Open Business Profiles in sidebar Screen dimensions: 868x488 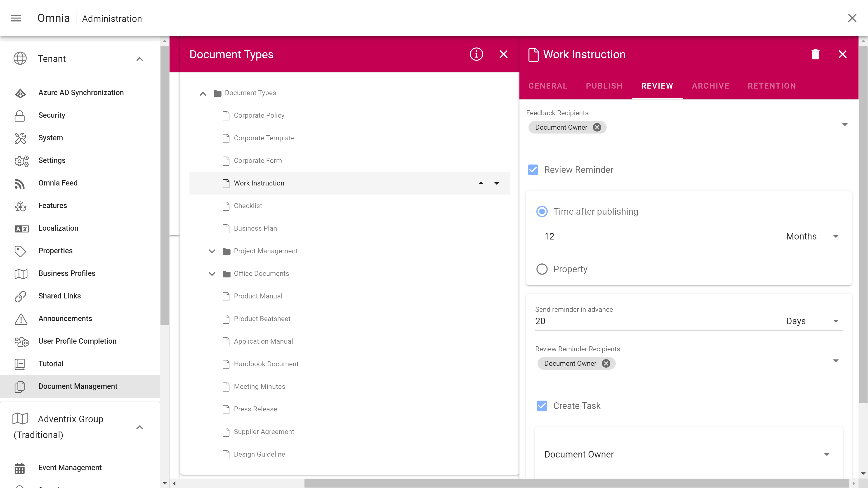click(x=67, y=273)
